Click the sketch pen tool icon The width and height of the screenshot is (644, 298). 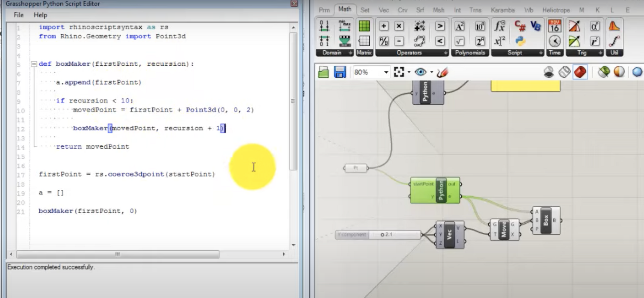pyautogui.click(x=442, y=72)
